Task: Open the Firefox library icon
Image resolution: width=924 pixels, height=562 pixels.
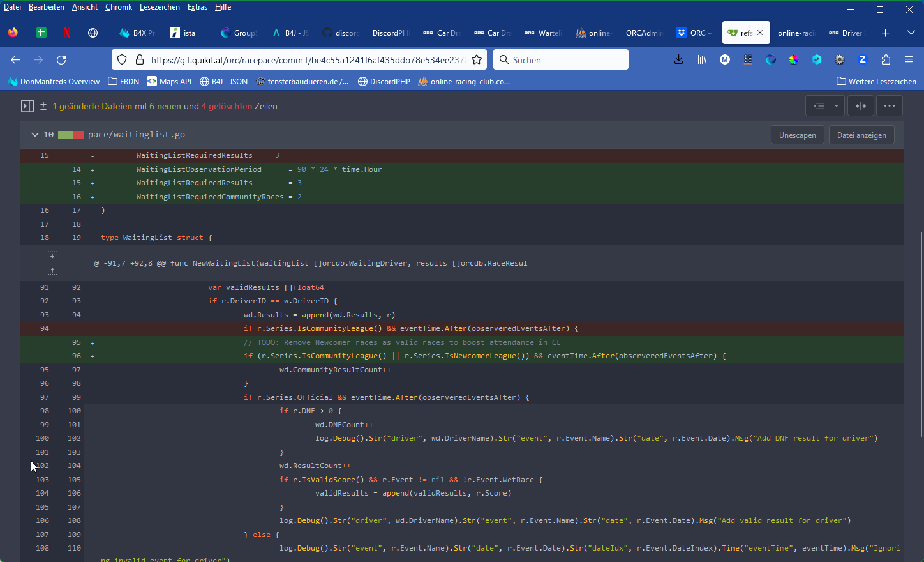Action: coord(702,59)
